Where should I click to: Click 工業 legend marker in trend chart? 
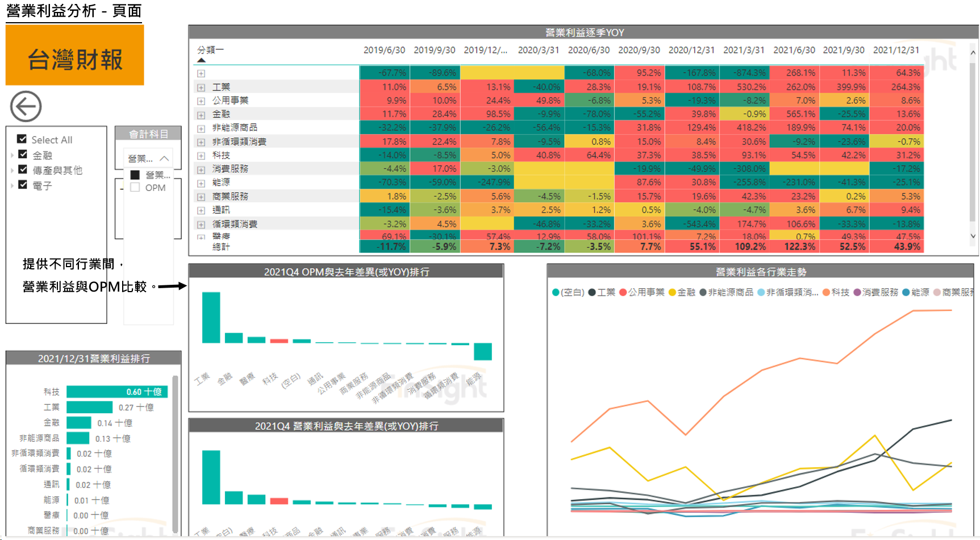(592, 292)
